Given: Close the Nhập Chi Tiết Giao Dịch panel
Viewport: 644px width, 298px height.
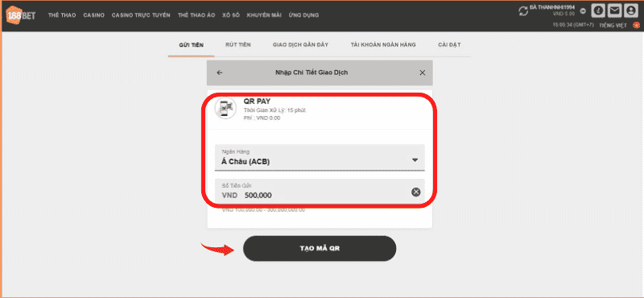Looking at the screenshot, I should (422, 72).
